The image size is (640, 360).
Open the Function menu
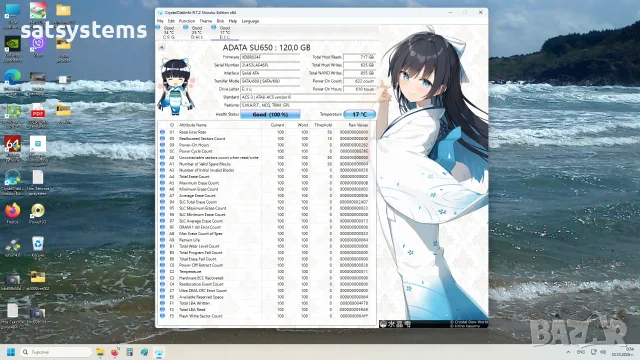point(187,21)
